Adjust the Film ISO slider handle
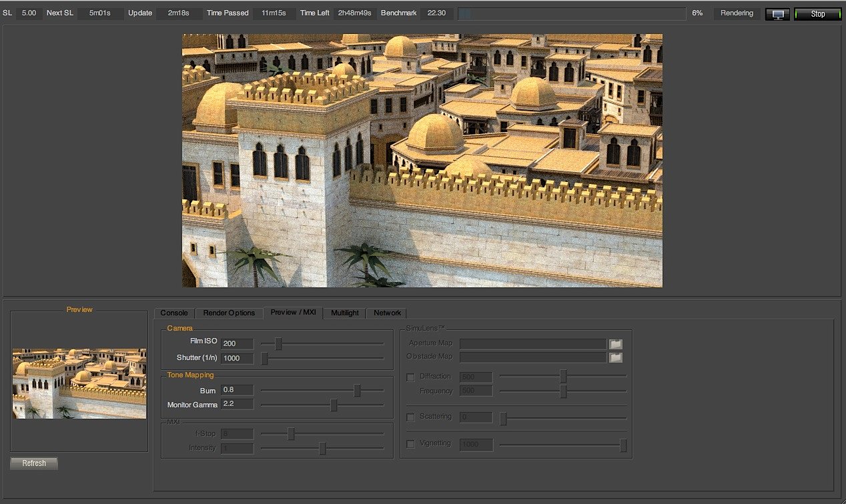Viewport: 846px width, 504px height. tap(278, 344)
